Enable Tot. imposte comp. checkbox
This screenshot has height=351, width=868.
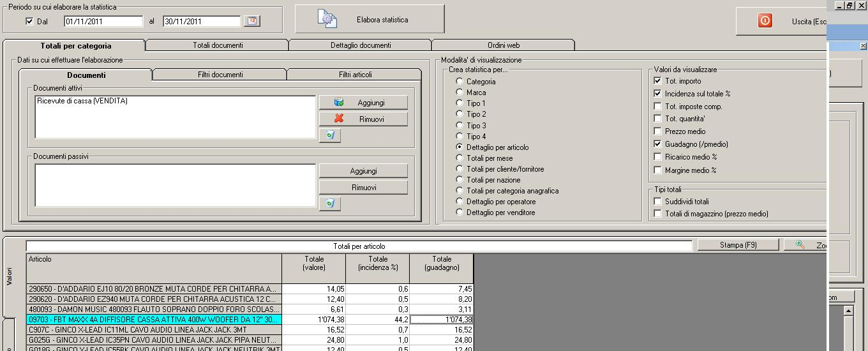coord(658,107)
